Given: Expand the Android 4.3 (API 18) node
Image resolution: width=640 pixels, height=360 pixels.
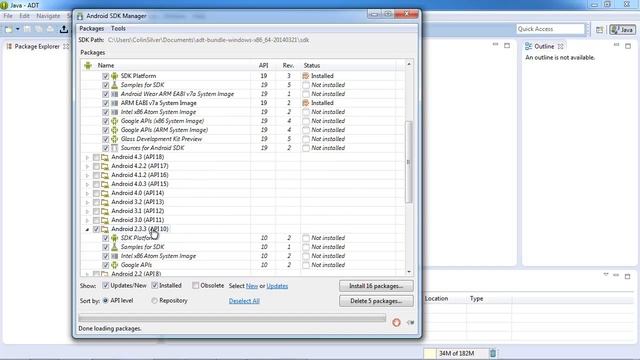Looking at the screenshot, I should tap(87, 157).
